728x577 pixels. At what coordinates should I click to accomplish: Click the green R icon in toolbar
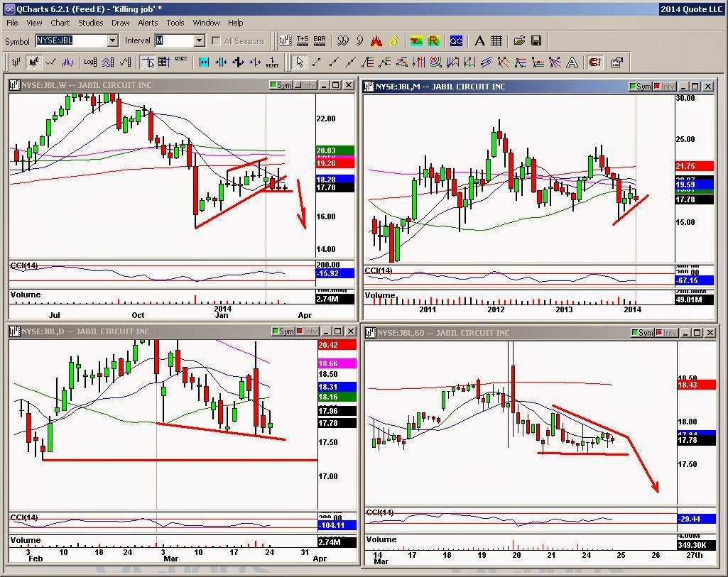click(x=433, y=41)
